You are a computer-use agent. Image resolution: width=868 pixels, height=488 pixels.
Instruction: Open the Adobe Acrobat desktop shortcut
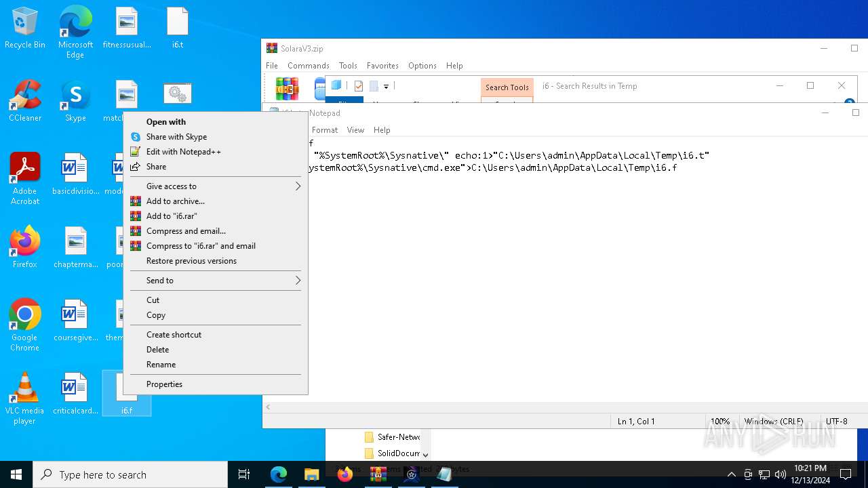pos(25,179)
